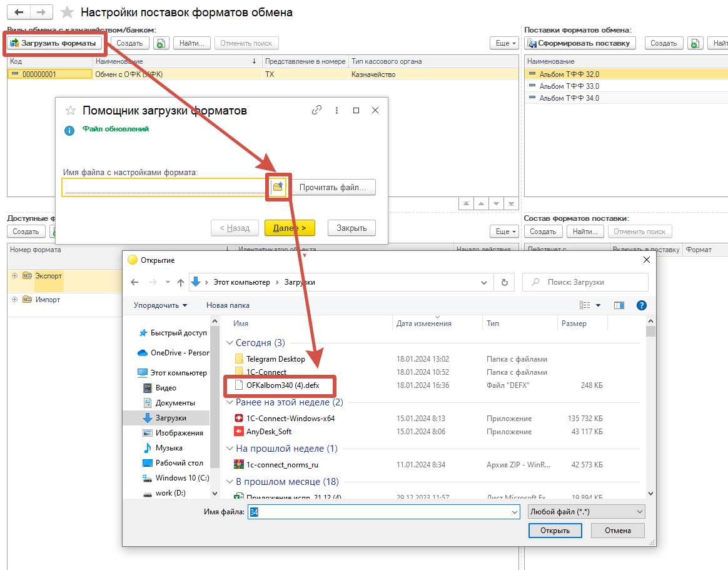
Task: Open file chooser folder icon in wizard
Action: click(278, 187)
